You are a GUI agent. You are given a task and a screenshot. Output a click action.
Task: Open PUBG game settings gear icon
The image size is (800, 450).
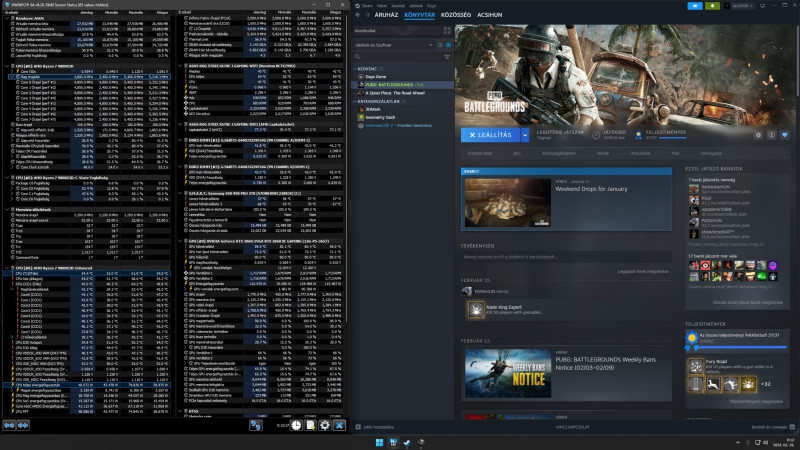pos(758,135)
